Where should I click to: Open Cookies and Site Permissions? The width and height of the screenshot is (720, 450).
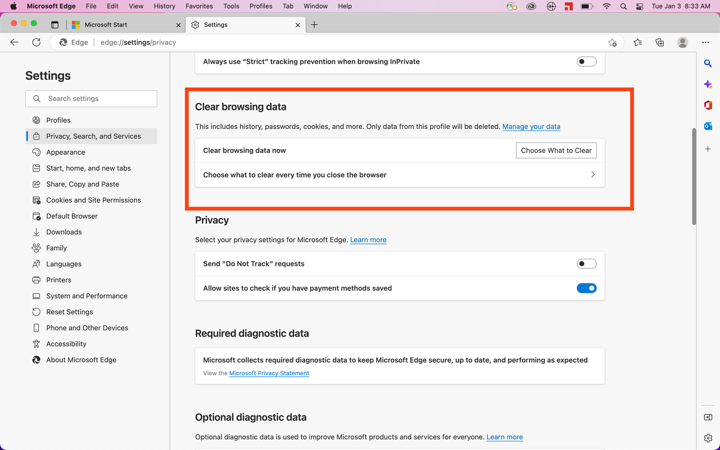coord(91,200)
